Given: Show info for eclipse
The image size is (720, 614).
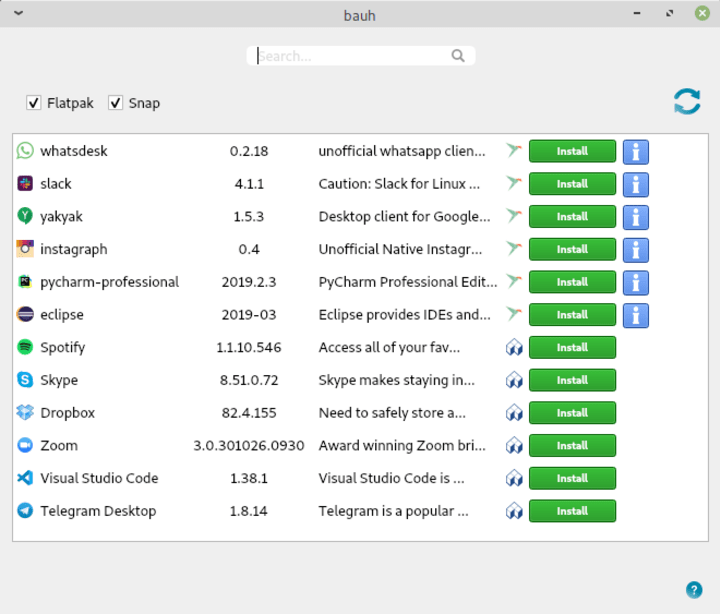Looking at the screenshot, I should [x=636, y=315].
